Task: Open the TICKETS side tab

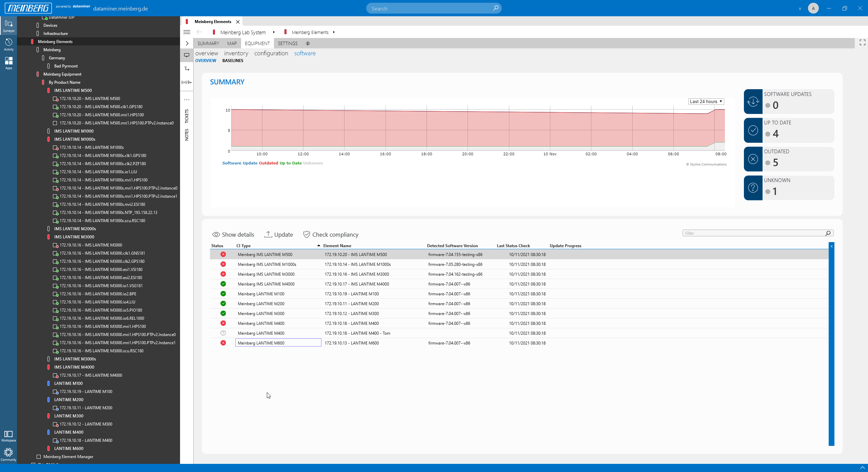Action: tap(186, 116)
